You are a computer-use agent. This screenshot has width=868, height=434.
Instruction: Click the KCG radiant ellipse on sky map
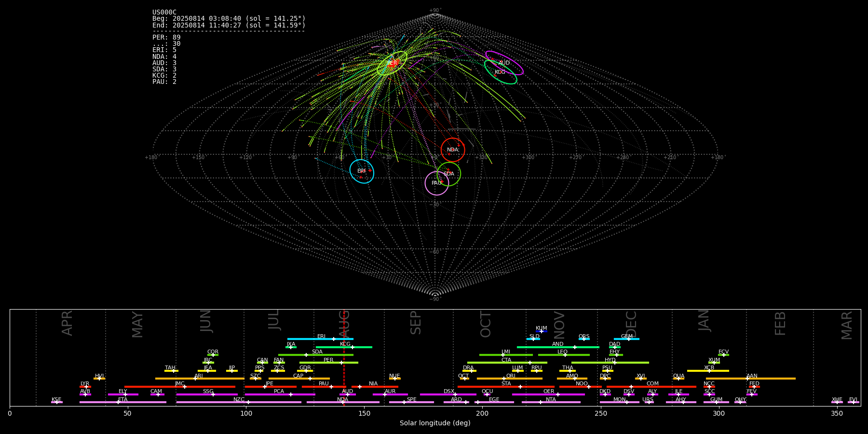(501, 72)
